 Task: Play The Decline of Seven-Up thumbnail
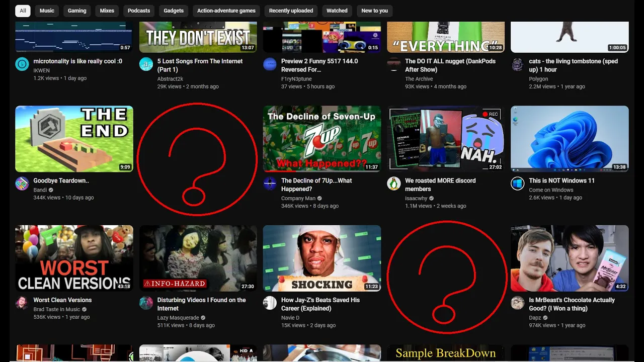(322, 139)
